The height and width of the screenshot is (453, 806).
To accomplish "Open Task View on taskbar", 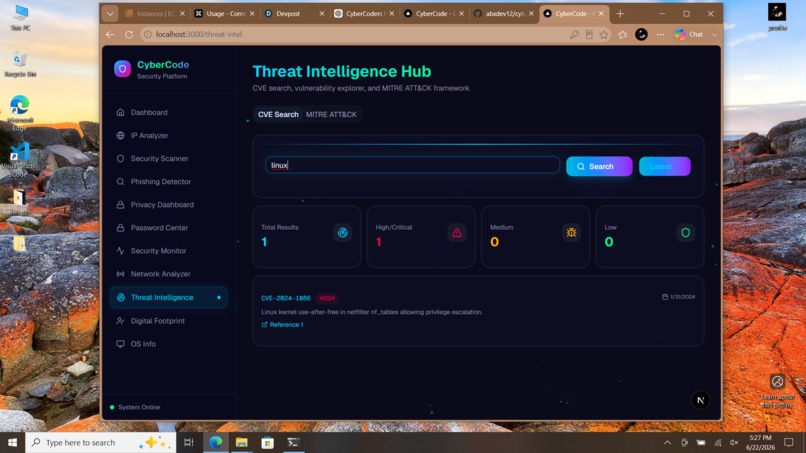I will [x=189, y=442].
